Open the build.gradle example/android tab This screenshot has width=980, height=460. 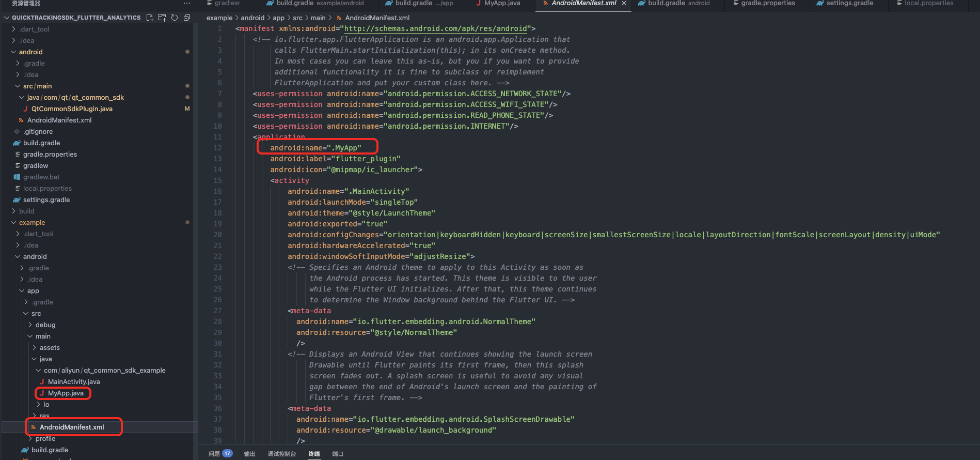[x=315, y=3]
